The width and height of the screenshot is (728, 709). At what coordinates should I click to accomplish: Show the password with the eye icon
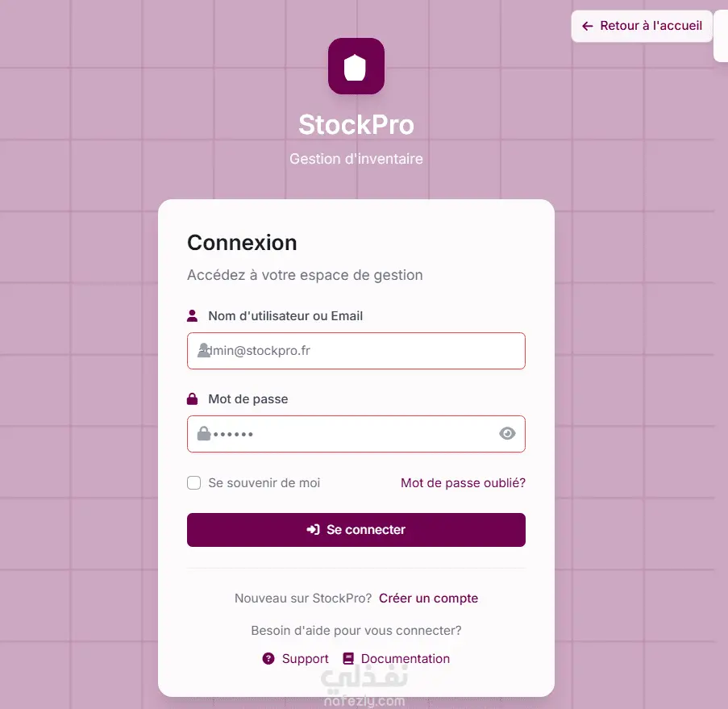click(x=507, y=434)
